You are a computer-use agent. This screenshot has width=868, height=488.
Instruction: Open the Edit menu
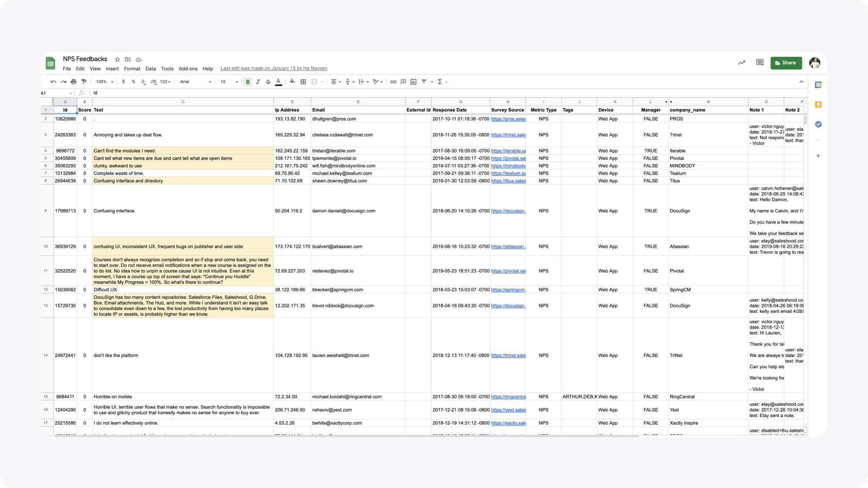click(80, 69)
